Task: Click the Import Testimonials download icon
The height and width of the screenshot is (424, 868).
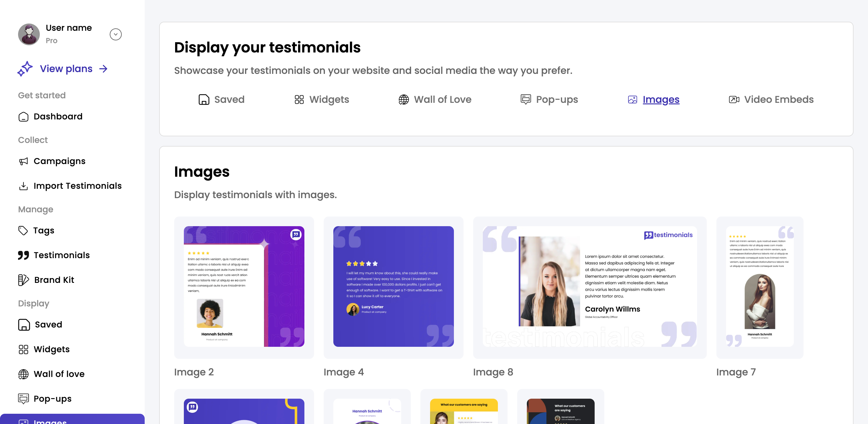Action: click(23, 186)
